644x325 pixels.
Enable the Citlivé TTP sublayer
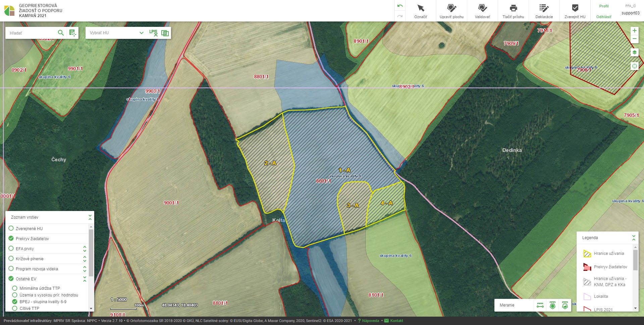pos(15,308)
